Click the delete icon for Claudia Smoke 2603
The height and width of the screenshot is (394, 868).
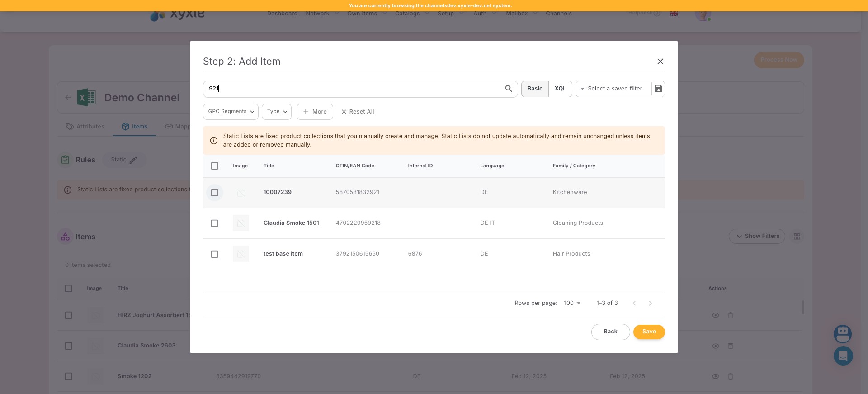pos(730,346)
